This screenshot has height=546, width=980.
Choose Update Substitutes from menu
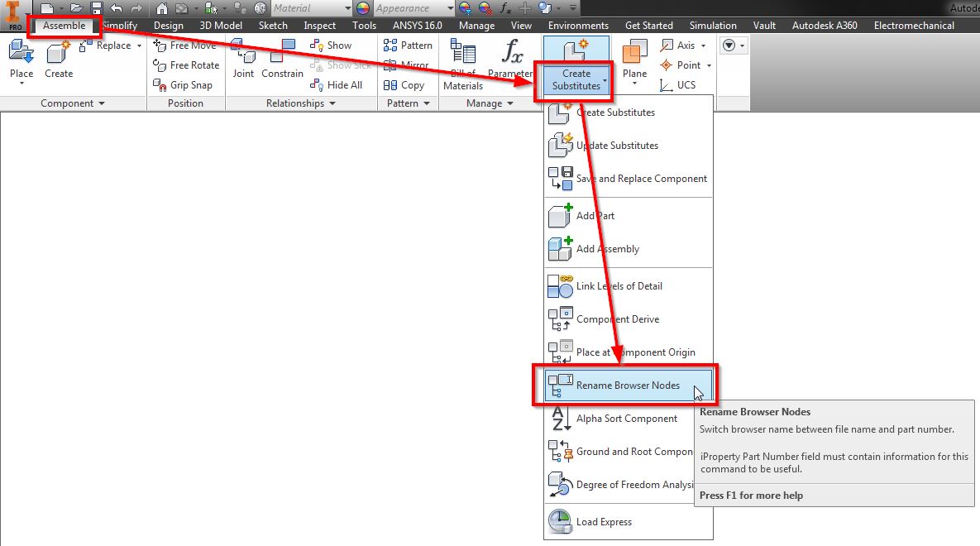pos(629,146)
